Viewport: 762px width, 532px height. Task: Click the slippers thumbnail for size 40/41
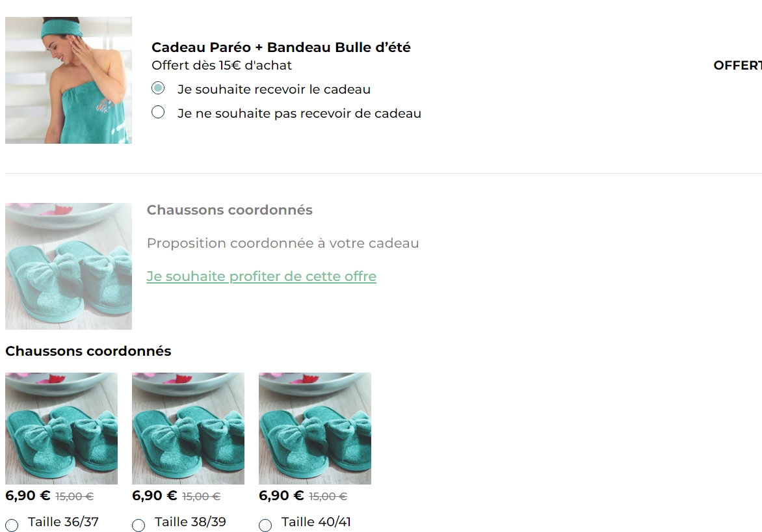tap(315, 429)
